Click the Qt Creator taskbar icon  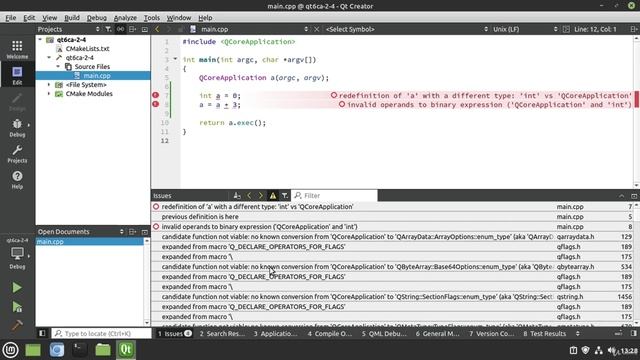[x=126, y=350]
